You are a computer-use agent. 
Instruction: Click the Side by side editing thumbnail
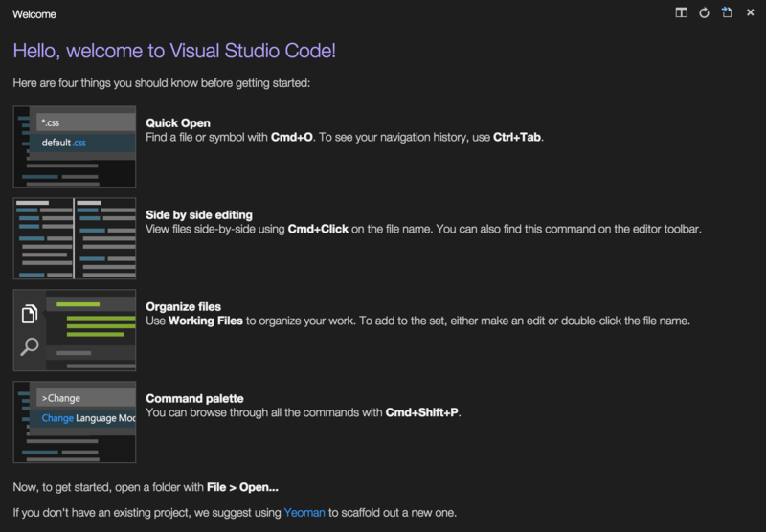coord(75,238)
